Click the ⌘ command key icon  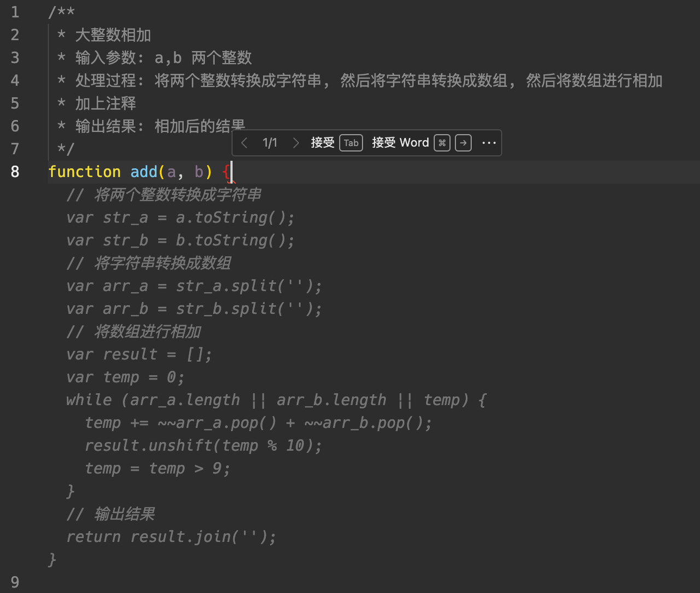click(442, 143)
